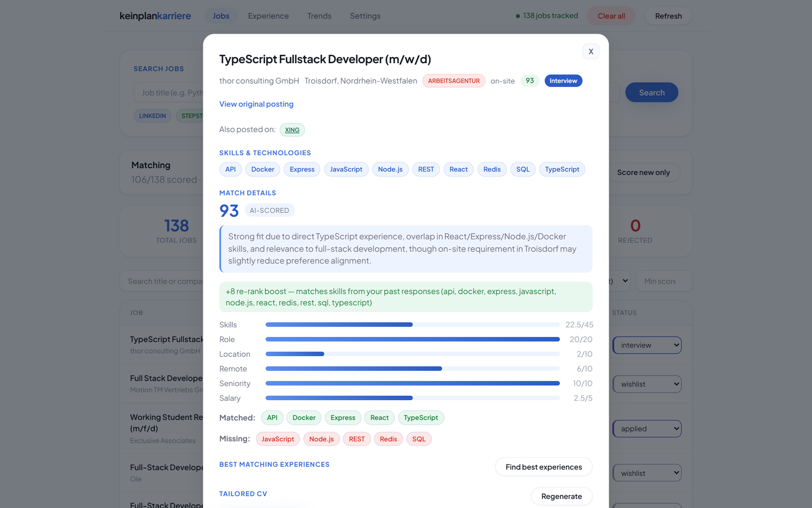This screenshot has height=508, width=812.
Task: Click the 138 jobs tracked indicator
Action: (546, 16)
